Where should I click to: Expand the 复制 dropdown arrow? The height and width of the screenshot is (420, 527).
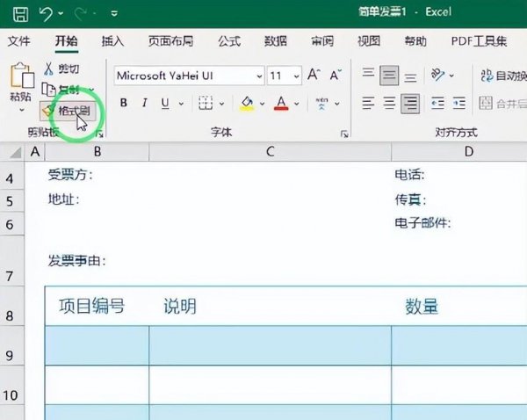pos(91,90)
